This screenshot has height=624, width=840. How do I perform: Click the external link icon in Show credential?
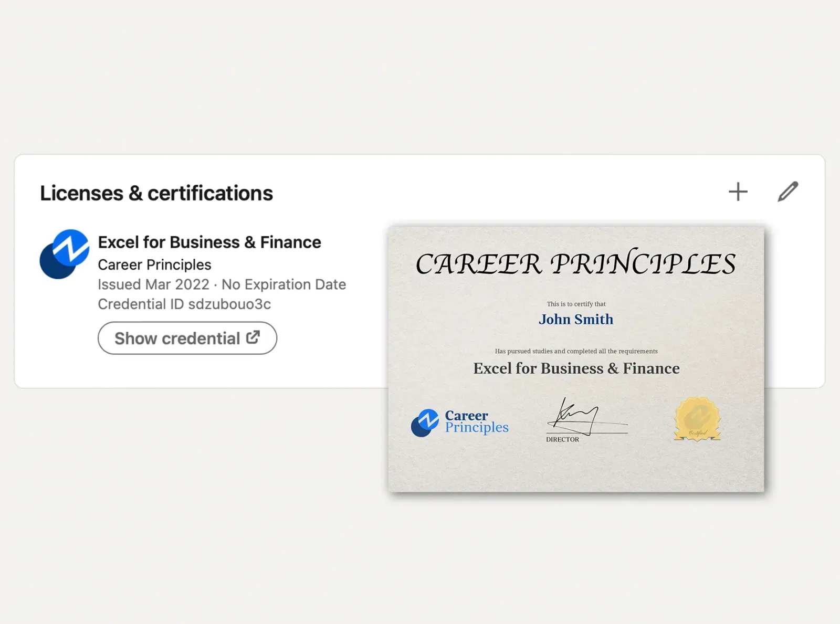point(253,337)
